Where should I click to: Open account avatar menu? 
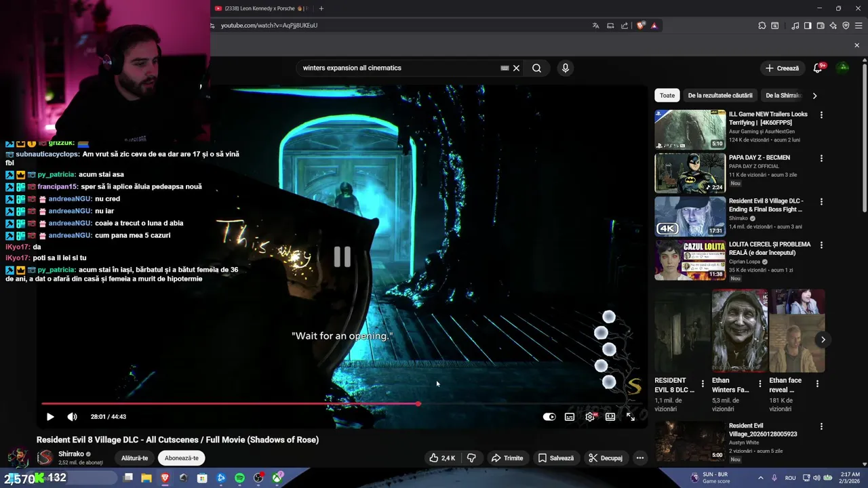[843, 68]
